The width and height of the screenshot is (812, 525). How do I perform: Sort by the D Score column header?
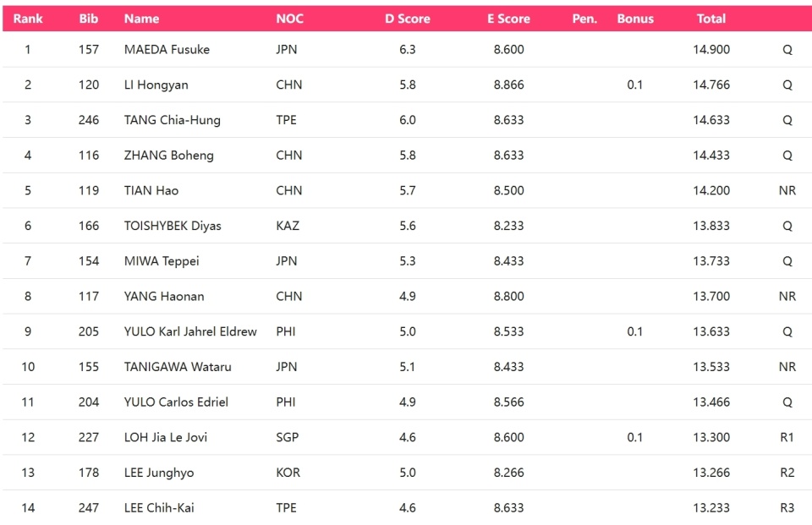pos(408,19)
